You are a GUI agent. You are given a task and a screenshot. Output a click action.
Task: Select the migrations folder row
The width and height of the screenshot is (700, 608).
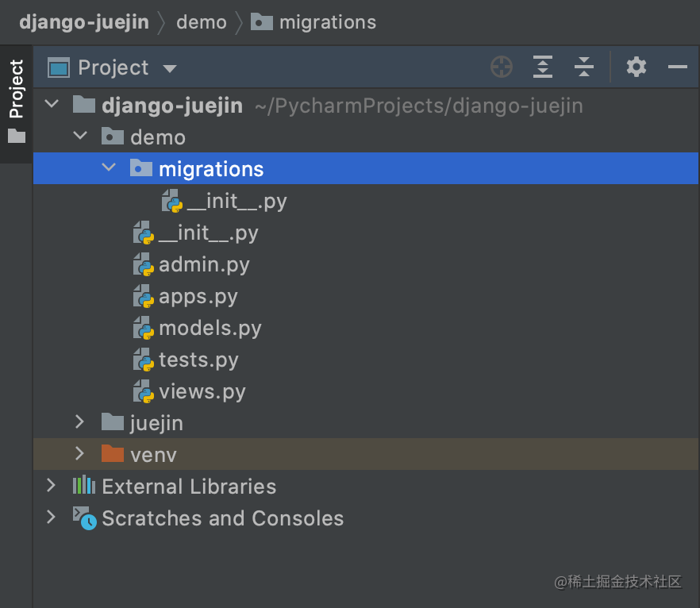[366, 169]
